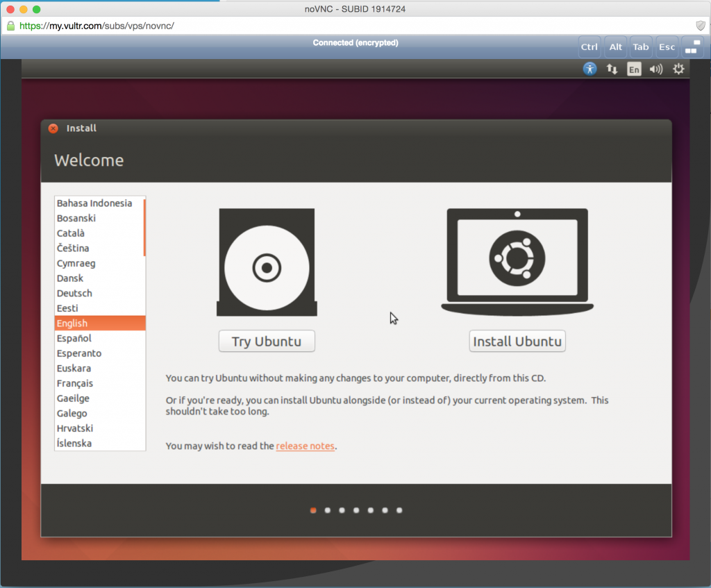The image size is (711, 588).
Task: Select Gaeilge in the language list
Action: [x=99, y=398]
